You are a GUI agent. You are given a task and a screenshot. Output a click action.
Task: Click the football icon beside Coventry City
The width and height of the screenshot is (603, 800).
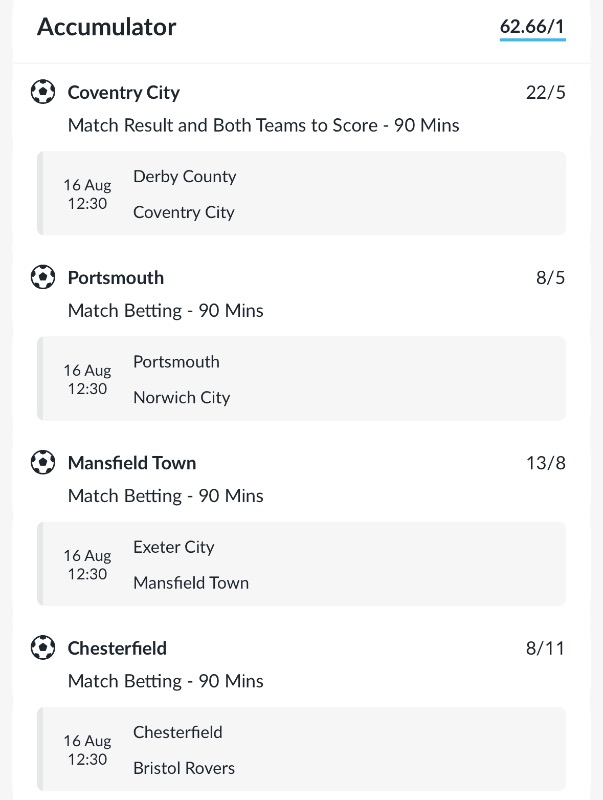click(42, 92)
